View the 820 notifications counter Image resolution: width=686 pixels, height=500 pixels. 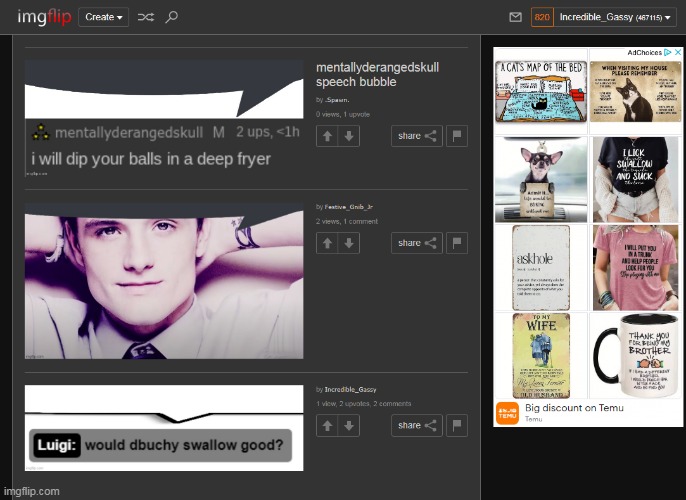541,17
